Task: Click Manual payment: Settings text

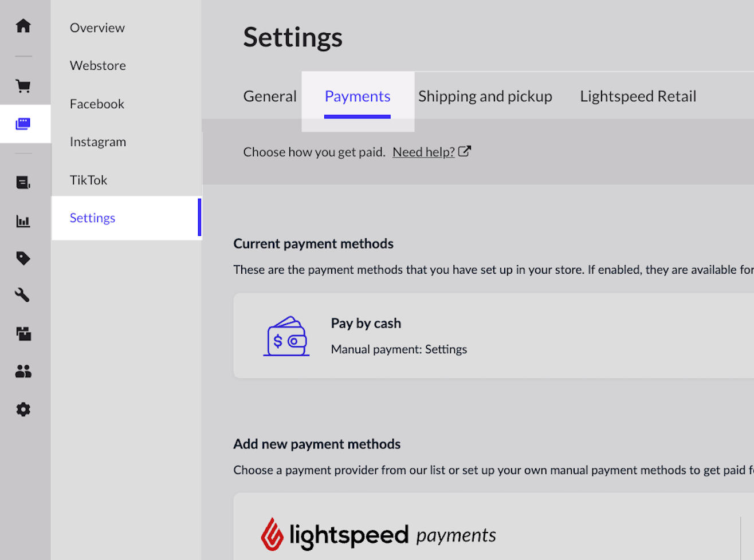Action: coord(399,349)
